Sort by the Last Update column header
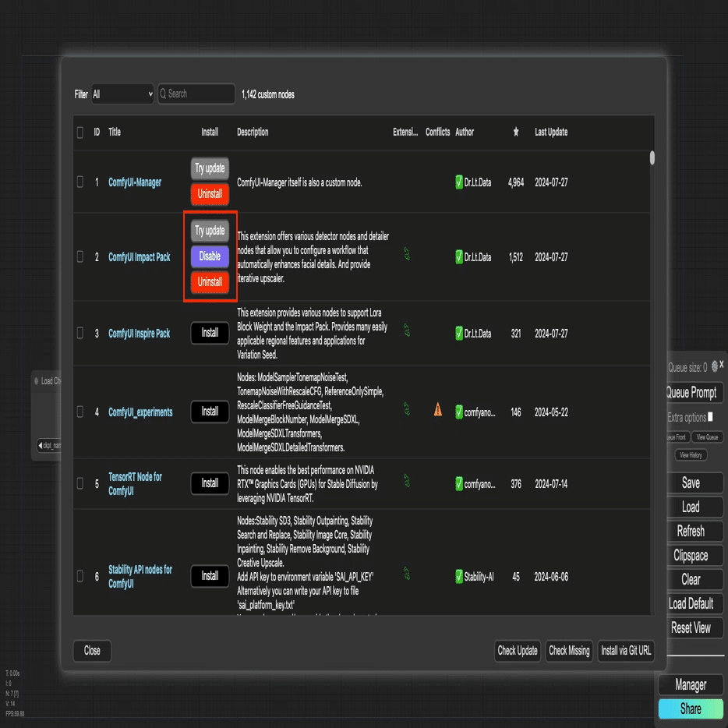Viewport: 728px width, 728px height. (x=551, y=132)
